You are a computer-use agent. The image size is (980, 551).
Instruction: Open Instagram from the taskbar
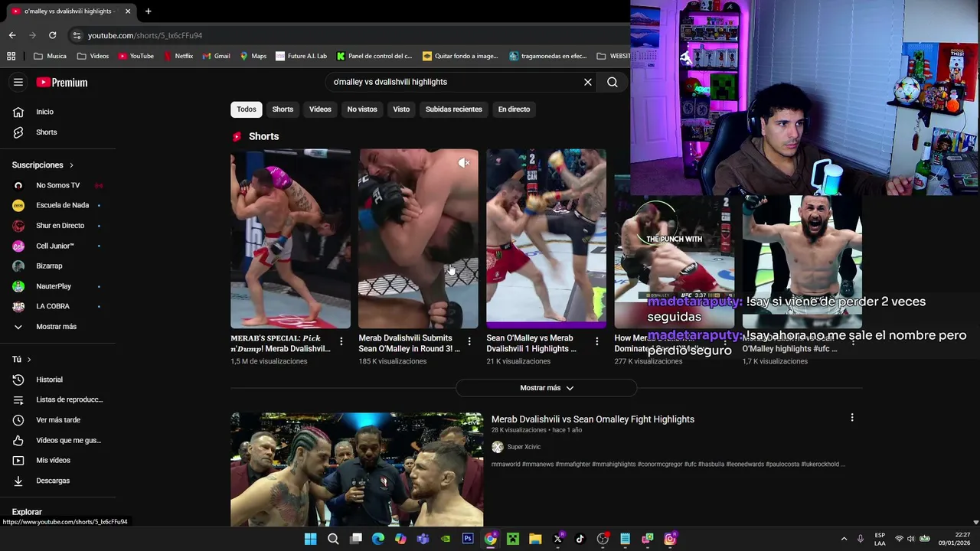670,539
